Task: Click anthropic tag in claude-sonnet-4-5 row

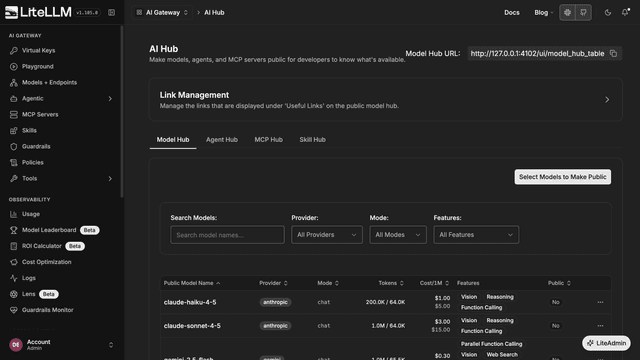Action: [275, 326]
